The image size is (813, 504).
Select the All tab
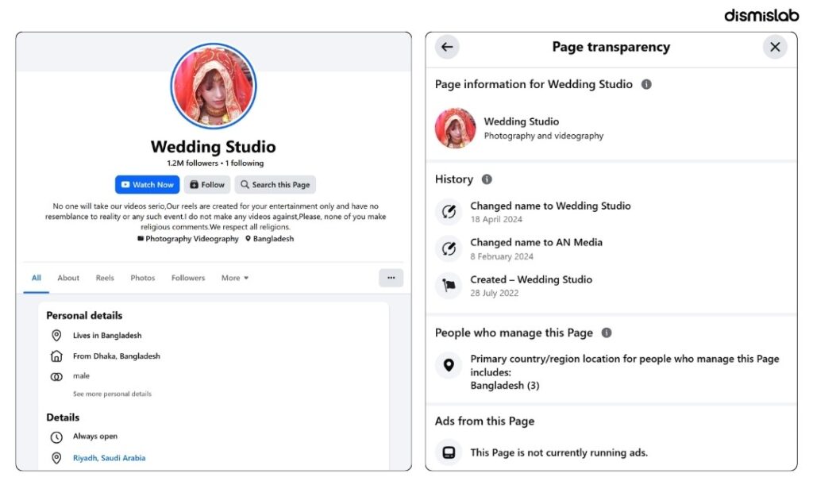pyautogui.click(x=37, y=278)
